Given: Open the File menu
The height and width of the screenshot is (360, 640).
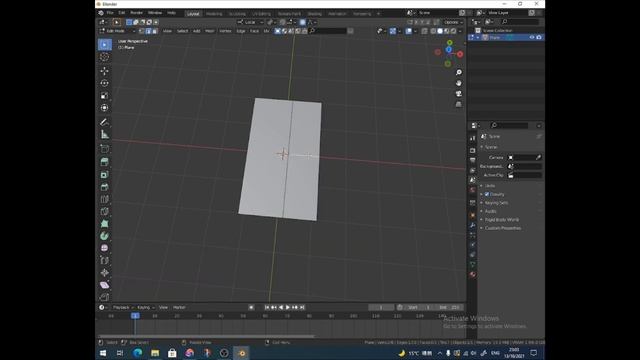Looking at the screenshot, I should coord(110,13).
